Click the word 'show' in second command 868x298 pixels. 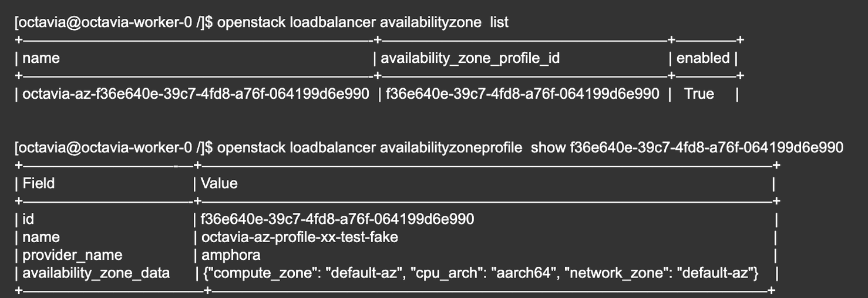pyautogui.click(x=549, y=148)
